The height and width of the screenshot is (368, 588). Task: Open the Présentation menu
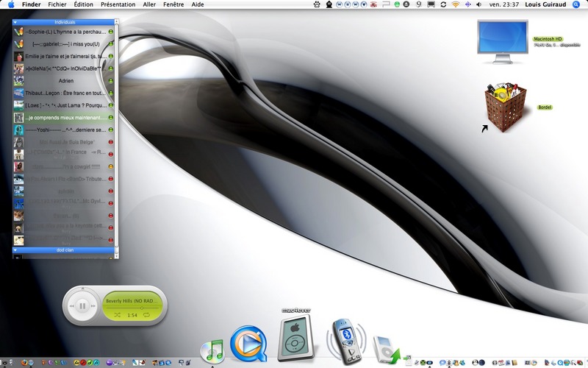[118, 4]
